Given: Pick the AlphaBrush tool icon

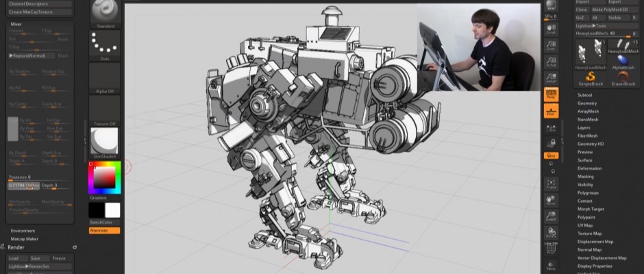Looking at the screenshot, I should (x=623, y=63).
